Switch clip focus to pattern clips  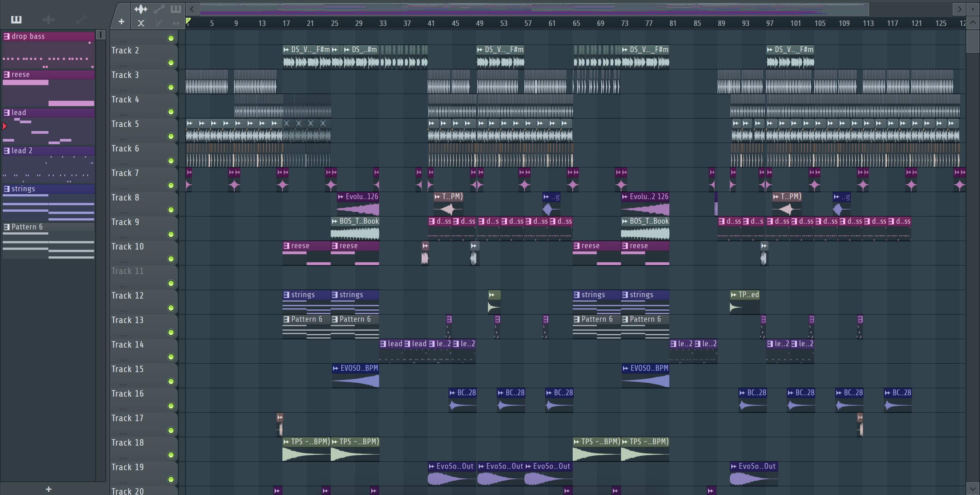click(176, 9)
